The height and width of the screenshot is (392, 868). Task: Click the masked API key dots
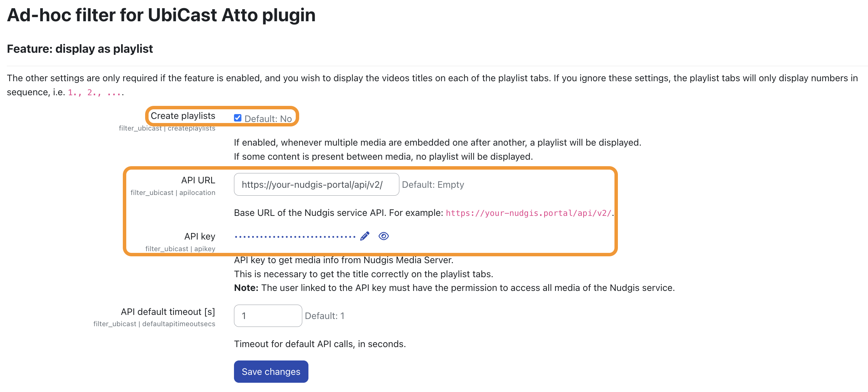pyautogui.click(x=295, y=237)
